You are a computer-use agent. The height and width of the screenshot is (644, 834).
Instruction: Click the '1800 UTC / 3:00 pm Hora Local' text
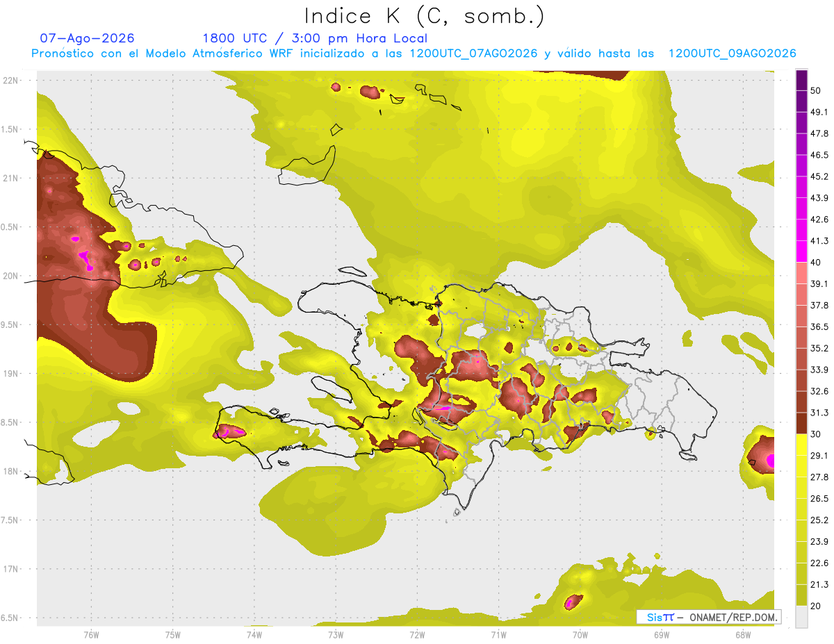click(x=315, y=38)
